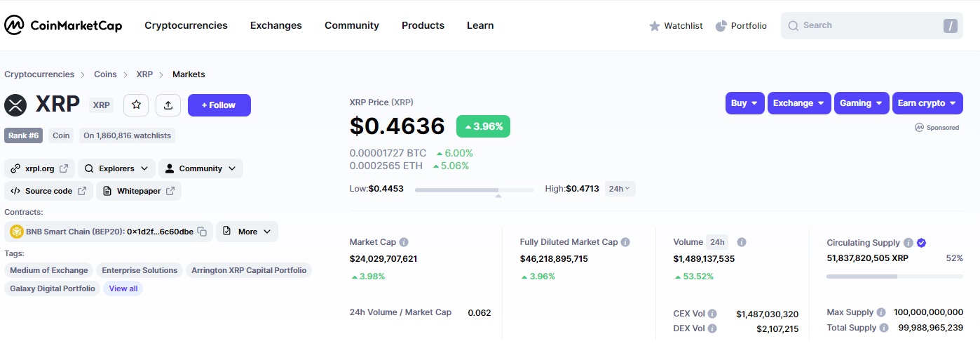
Task: Click the $0.4636 price value
Action: (397, 126)
